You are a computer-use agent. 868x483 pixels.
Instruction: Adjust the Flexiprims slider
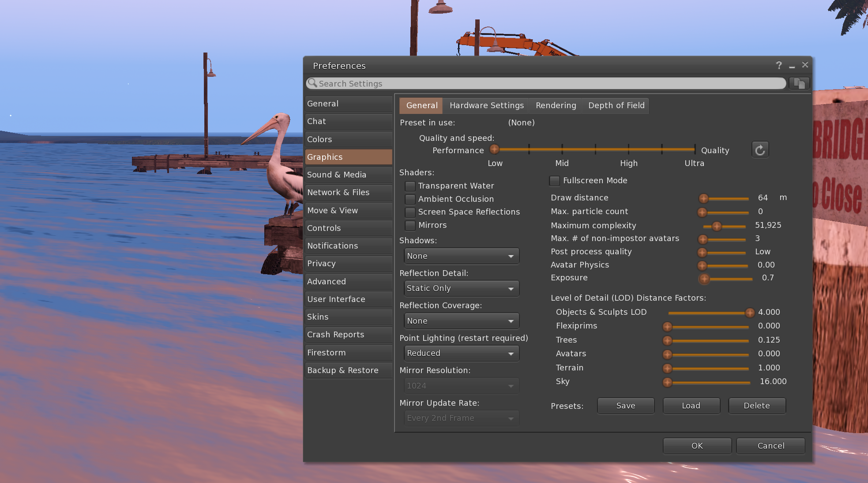[706, 327]
